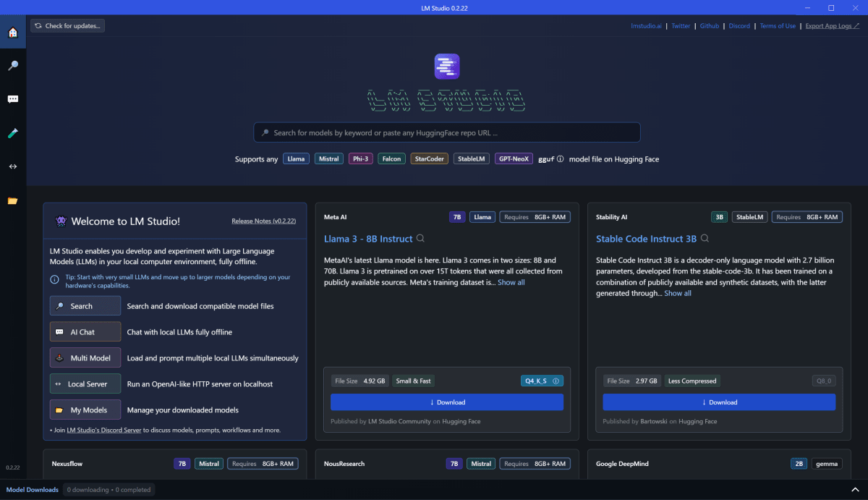
Task: Open Release Notes (v0.2.22) link
Action: pos(264,221)
